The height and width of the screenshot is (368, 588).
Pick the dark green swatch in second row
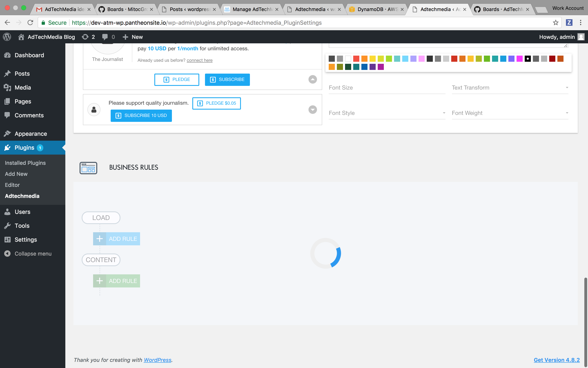[x=348, y=67]
